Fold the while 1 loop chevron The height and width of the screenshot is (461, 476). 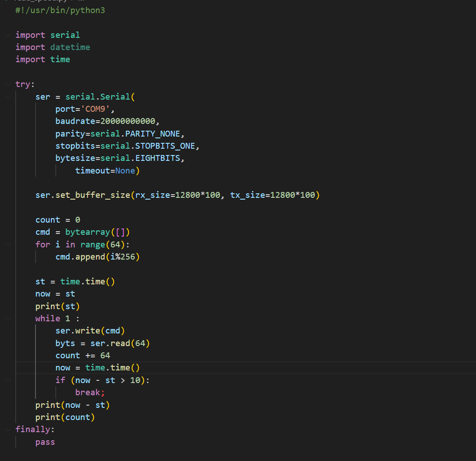point(8,318)
